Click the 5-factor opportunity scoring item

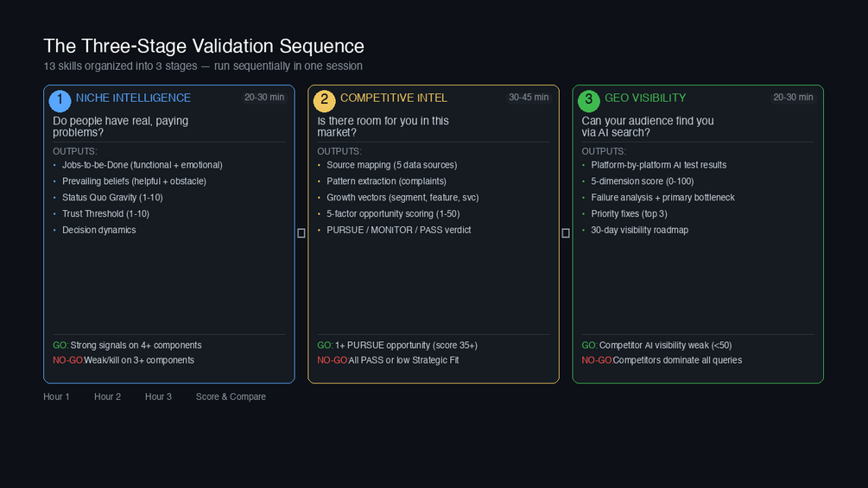[392, 214]
